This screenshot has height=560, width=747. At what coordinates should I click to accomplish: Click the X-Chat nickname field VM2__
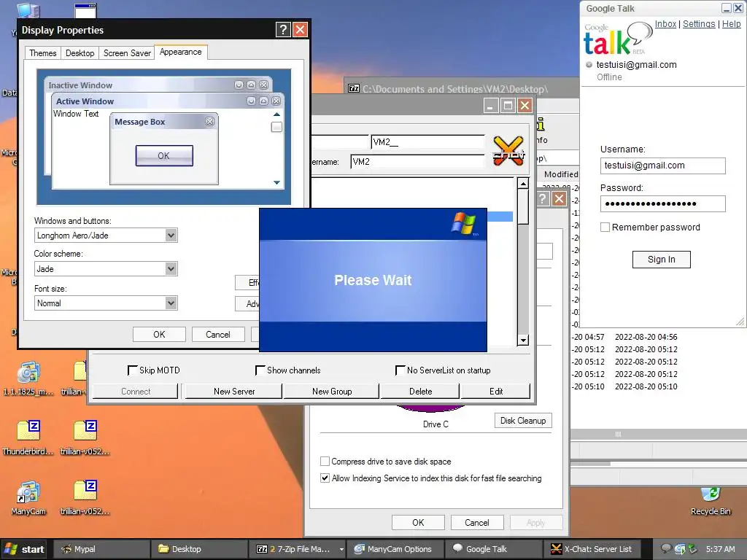(427, 142)
